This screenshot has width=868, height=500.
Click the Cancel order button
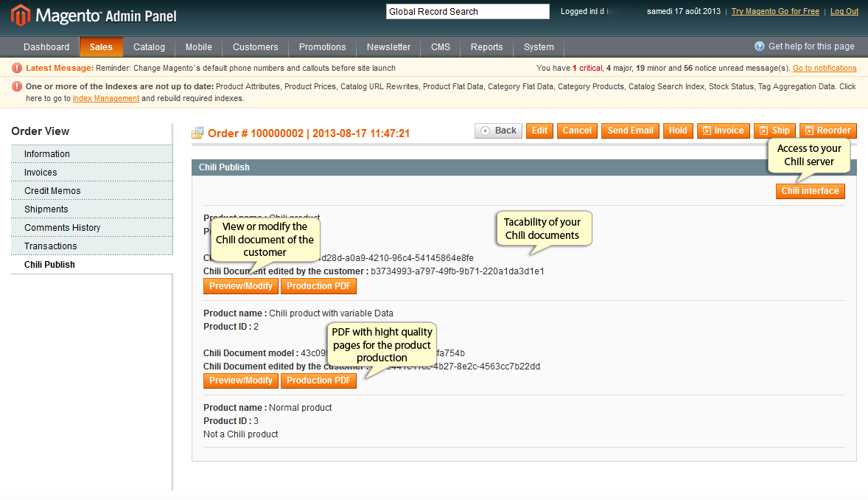pos(577,131)
